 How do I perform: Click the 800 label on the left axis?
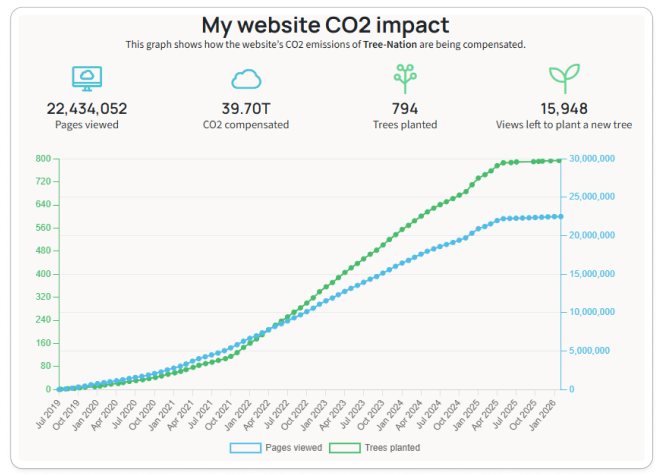point(43,159)
